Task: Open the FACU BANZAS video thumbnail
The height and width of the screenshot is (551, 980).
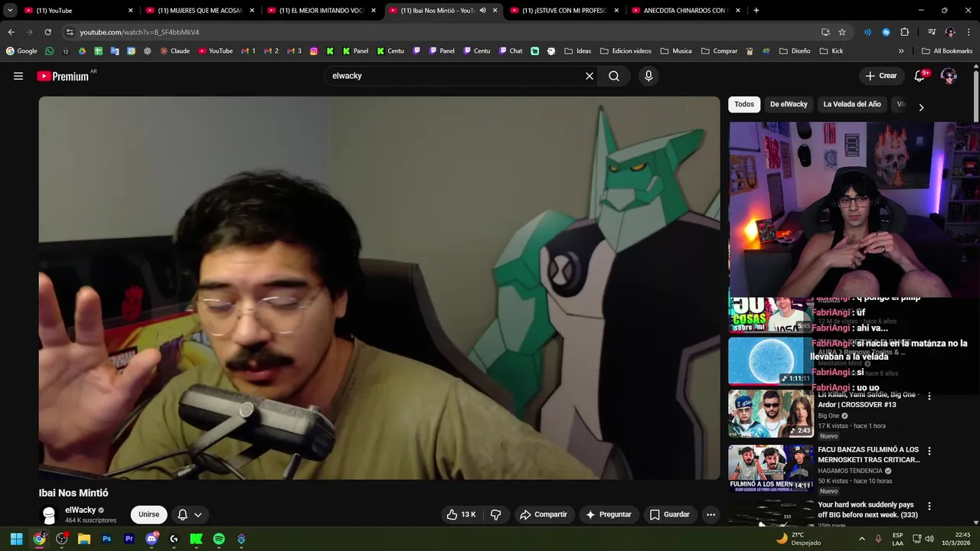Action: pos(770,468)
